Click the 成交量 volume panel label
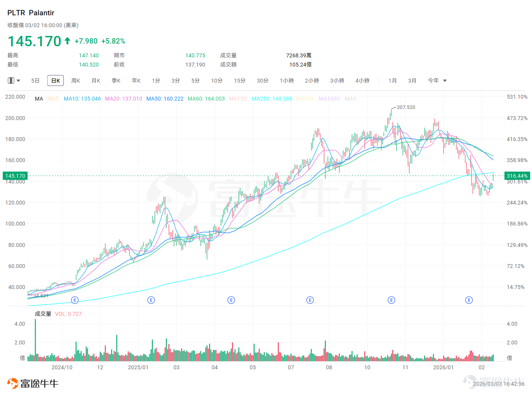 43,314
